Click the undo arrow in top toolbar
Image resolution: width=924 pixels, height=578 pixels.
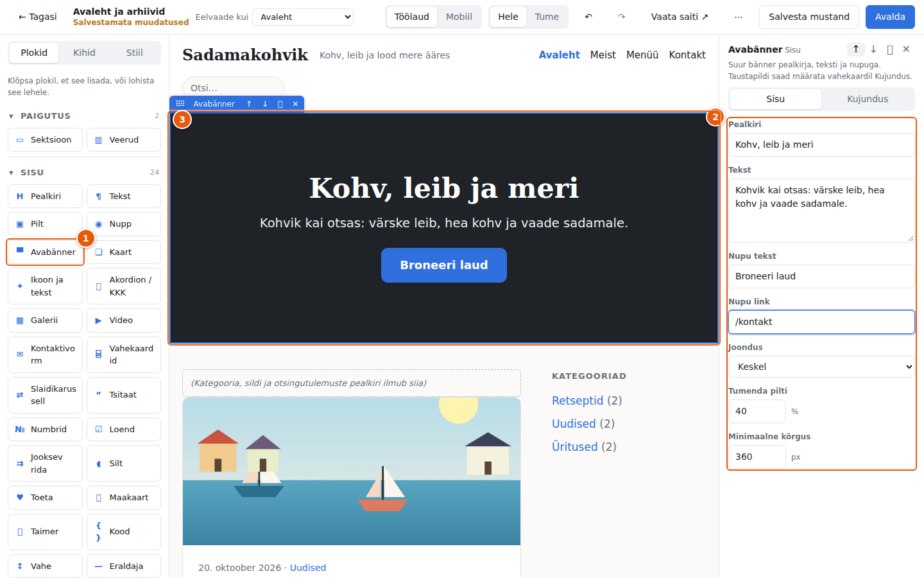point(588,17)
